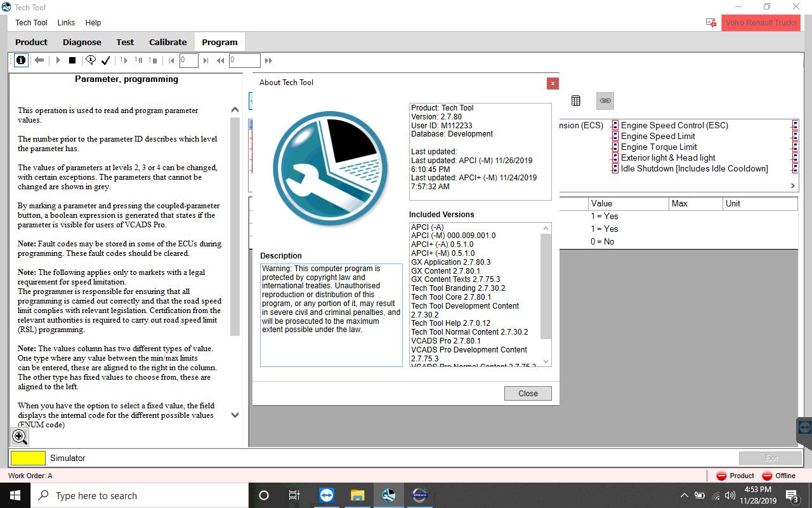Click the Close button in About dialog
This screenshot has height=508, width=812.
[x=528, y=393]
